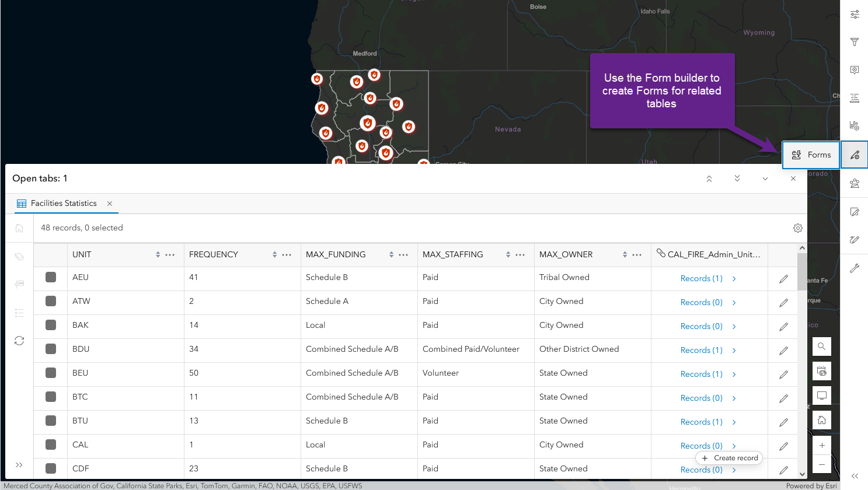
Task: Open the wrench tools icon
Action: pos(855,268)
